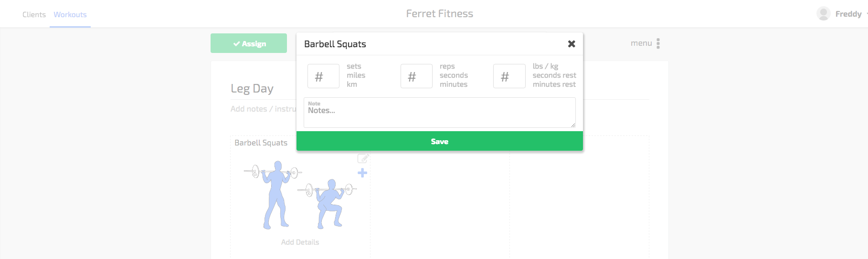868x259 pixels.
Task: Click the Barbell Squats exercise illustration
Action: 300,195
